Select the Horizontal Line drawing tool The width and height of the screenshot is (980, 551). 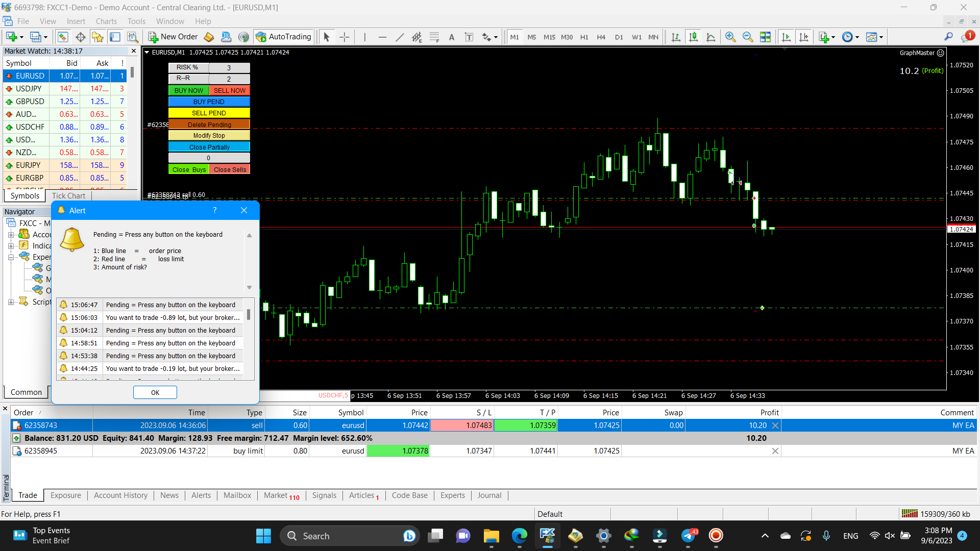pyautogui.click(x=382, y=37)
